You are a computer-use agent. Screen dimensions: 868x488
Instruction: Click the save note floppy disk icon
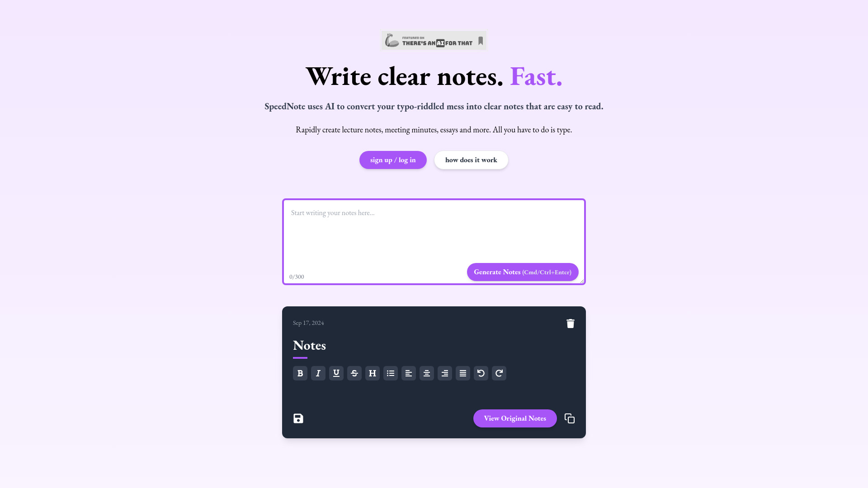tap(298, 418)
